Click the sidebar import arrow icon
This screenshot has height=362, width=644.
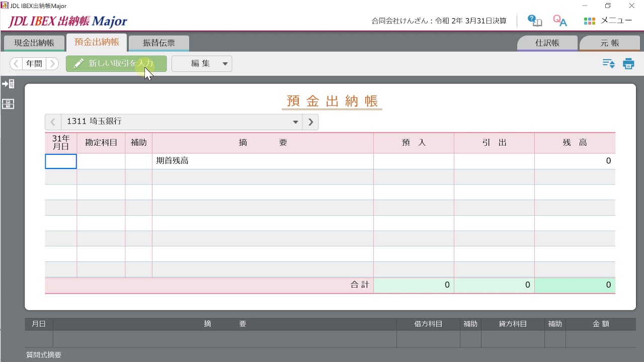coord(8,84)
